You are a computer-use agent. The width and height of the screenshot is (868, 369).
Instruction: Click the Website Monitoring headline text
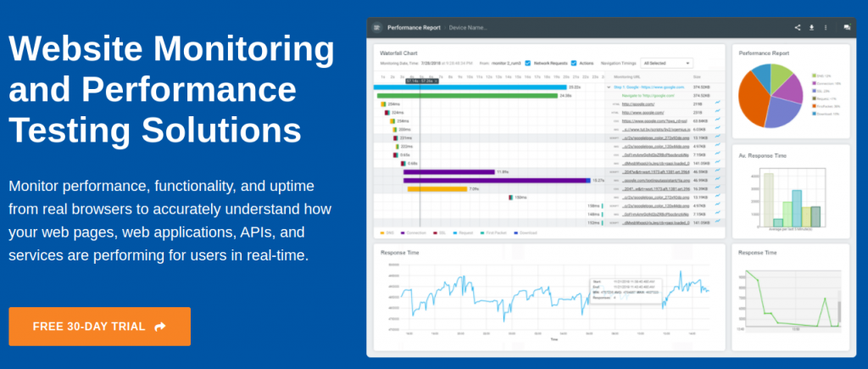171,48
